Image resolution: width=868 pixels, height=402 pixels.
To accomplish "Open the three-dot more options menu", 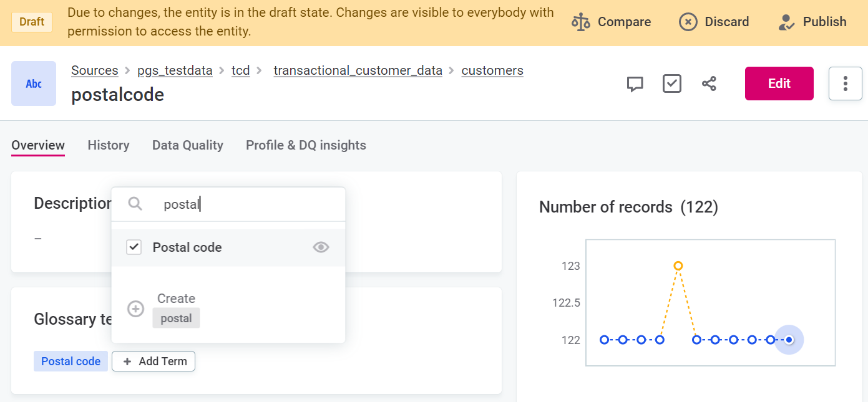I will pyautogui.click(x=845, y=84).
